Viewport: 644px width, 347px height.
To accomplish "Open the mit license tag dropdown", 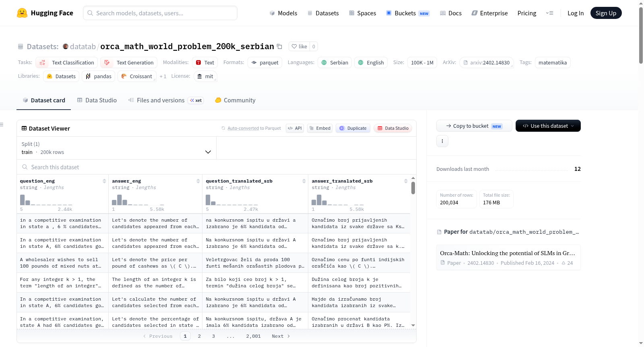I will [x=206, y=76].
